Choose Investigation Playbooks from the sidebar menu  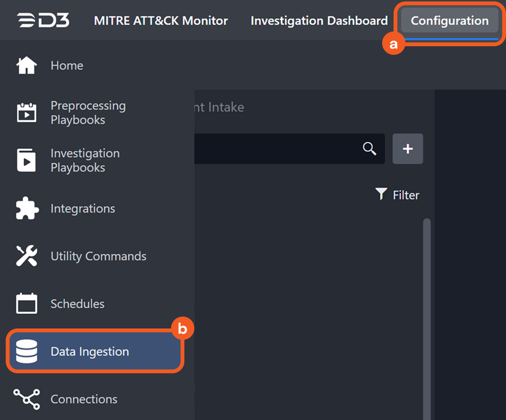85,160
